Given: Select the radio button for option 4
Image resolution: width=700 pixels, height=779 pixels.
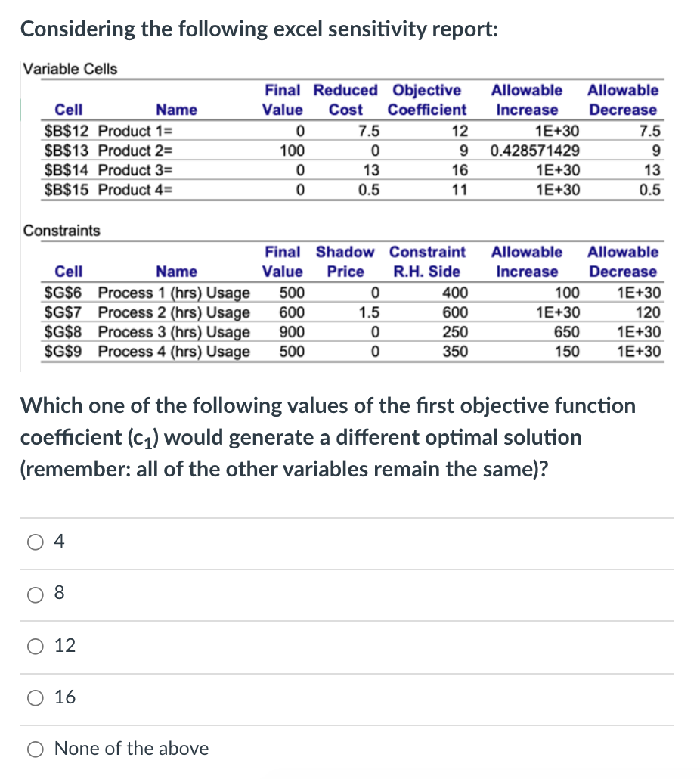Looking at the screenshot, I should point(35,541).
